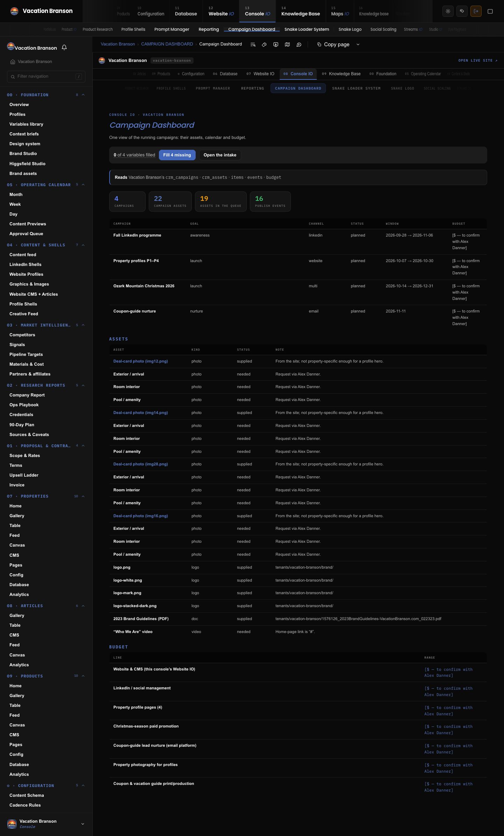Click the tag icon beside the theme button
This screenshot has height=836, width=504.
click(x=462, y=11)
